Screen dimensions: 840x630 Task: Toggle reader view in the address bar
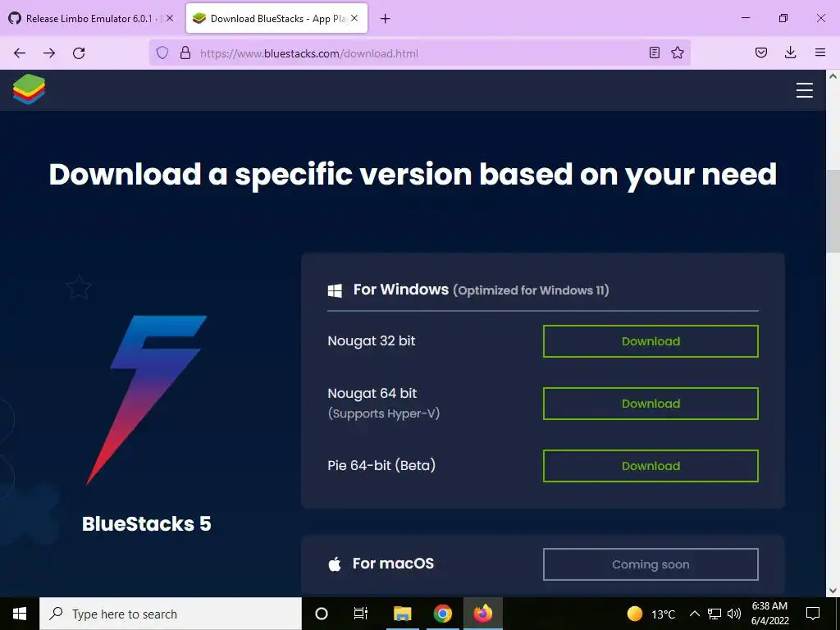[x=654, y=52]
